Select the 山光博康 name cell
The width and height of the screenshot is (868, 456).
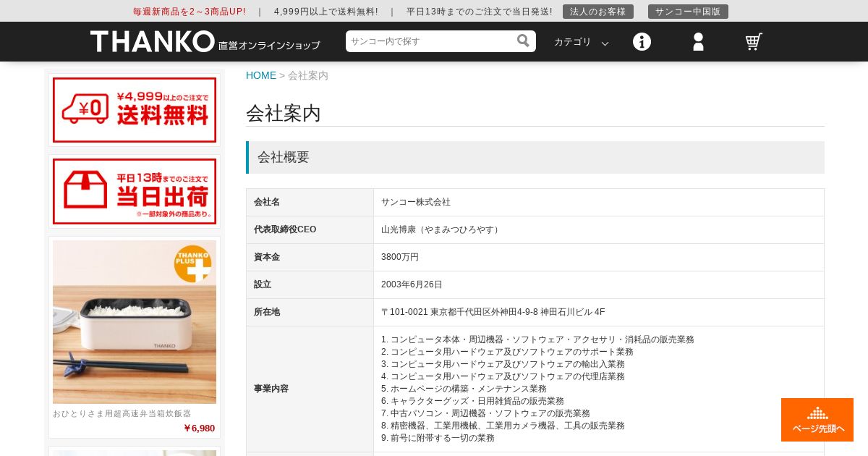pos(599,229)
